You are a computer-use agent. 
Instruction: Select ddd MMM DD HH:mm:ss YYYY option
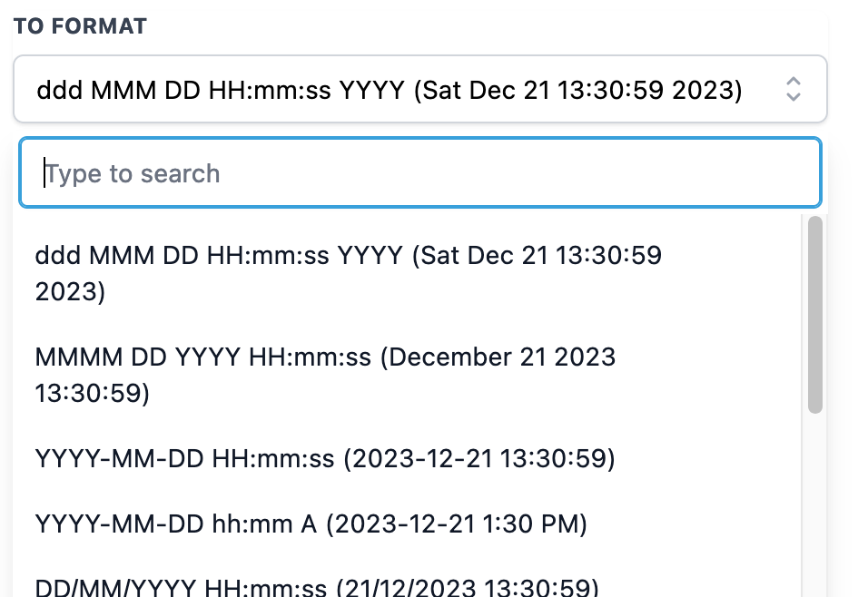(x=407, y=273)
